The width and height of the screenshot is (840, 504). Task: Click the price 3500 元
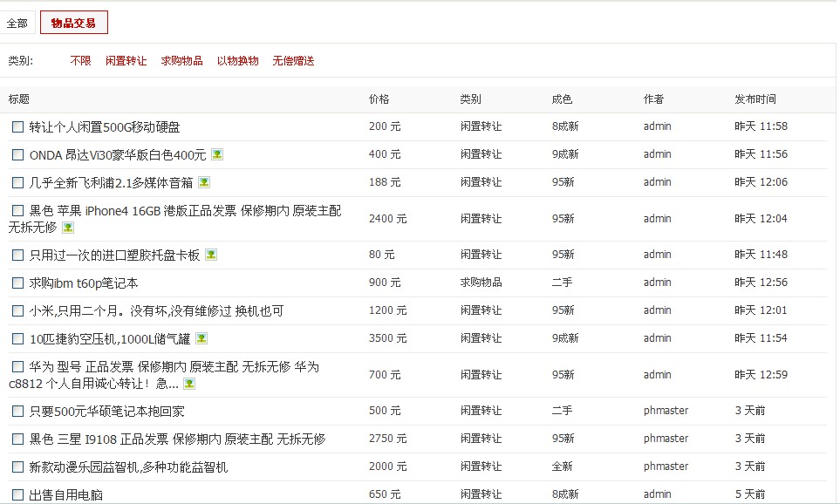(388, 338)
